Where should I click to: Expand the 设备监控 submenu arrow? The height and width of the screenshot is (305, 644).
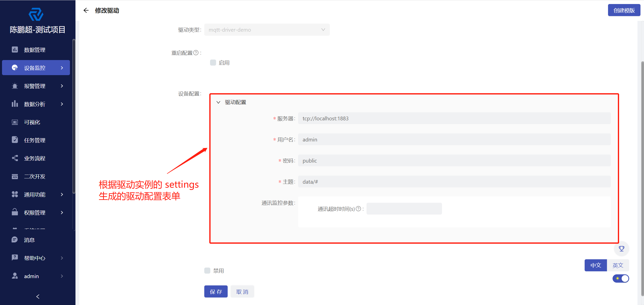tap(62, 68)
